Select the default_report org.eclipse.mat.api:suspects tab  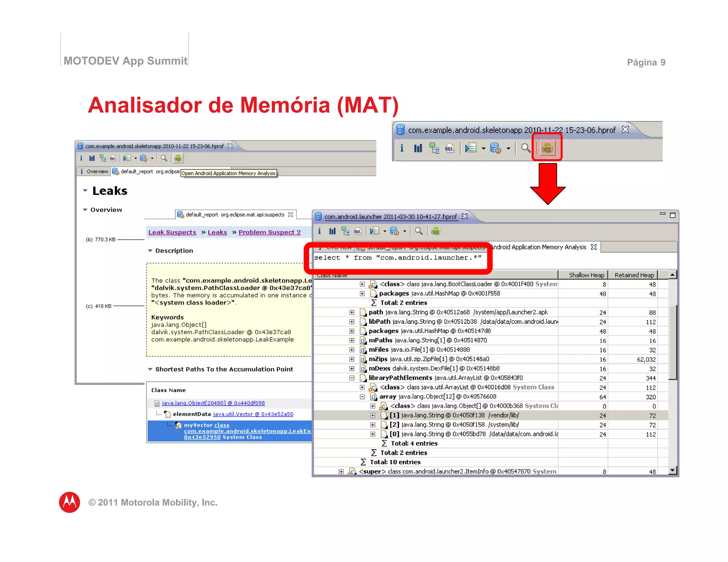[235, 215]
